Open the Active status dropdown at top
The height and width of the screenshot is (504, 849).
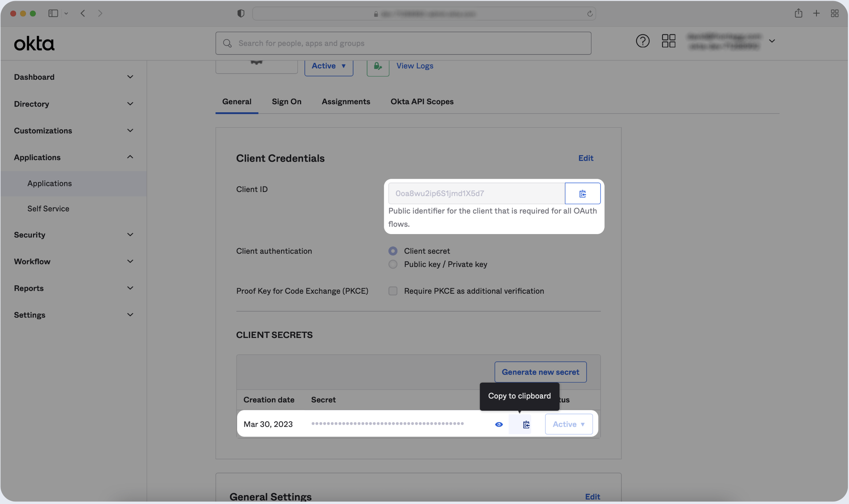click(x=328, y=66)
